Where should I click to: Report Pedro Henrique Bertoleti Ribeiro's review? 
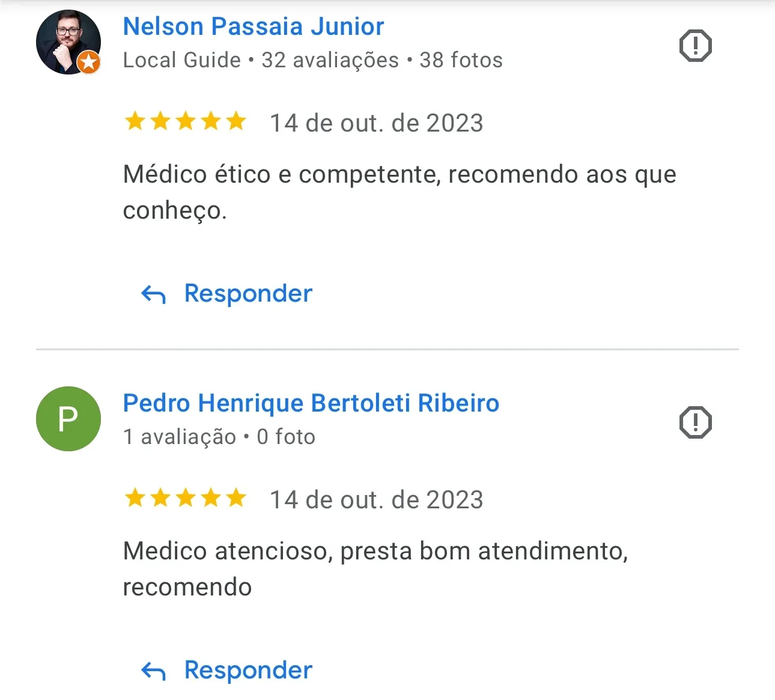pyautogui.click(x=695, y=422)
